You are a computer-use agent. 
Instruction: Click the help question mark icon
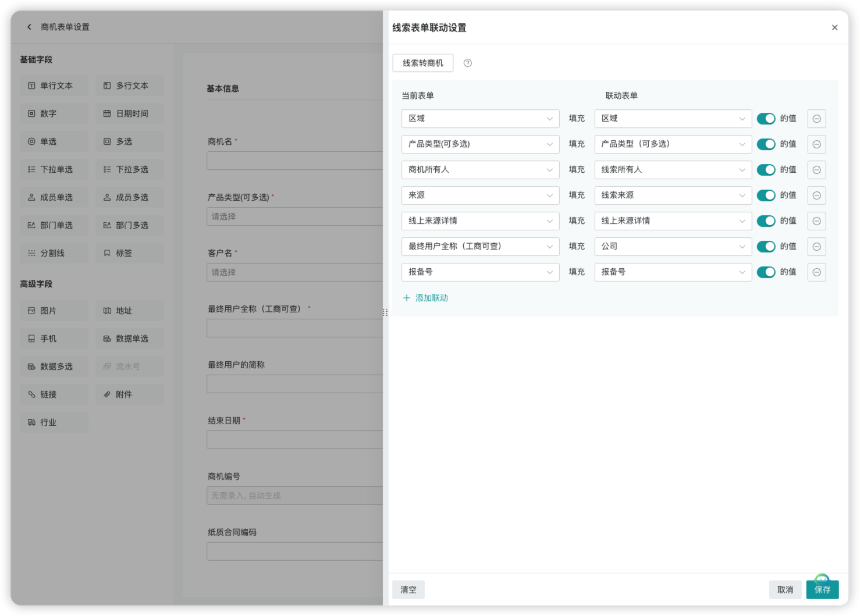click(x=467, y=63)
